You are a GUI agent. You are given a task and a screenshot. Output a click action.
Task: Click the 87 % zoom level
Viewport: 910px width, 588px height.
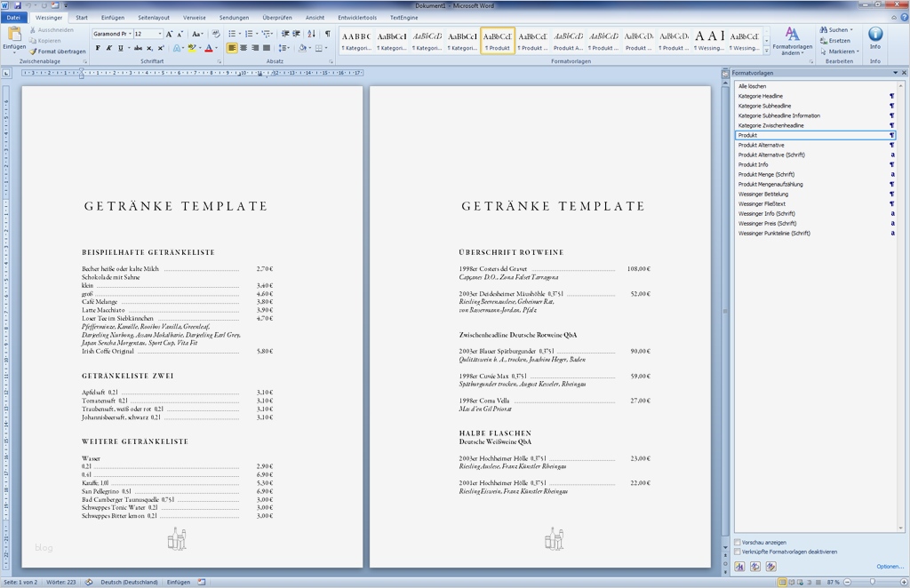pyautogui.click(x=834, y=582)
